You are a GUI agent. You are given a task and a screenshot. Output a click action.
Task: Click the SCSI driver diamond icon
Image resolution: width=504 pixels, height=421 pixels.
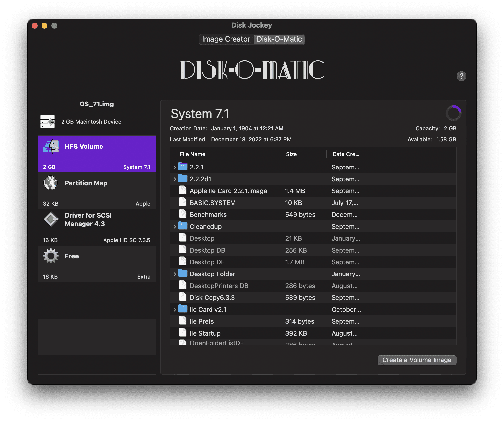(x=51, y=219)
